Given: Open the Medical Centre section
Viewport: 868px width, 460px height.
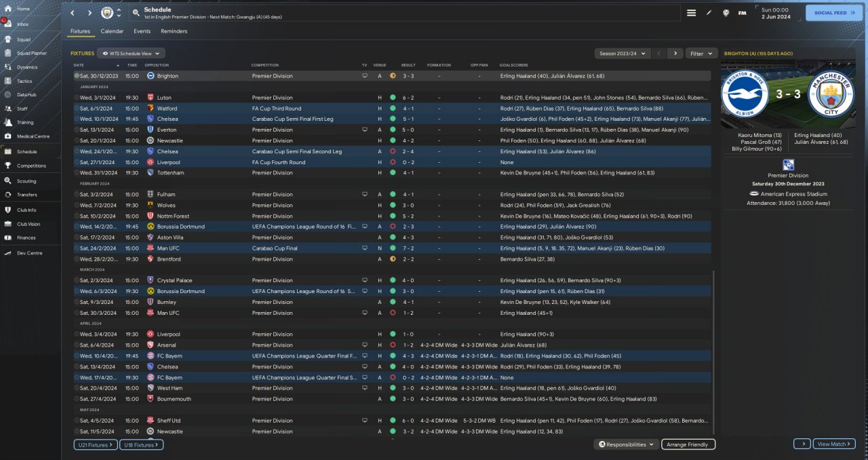Looking at the screenshot, I should 33,136.
